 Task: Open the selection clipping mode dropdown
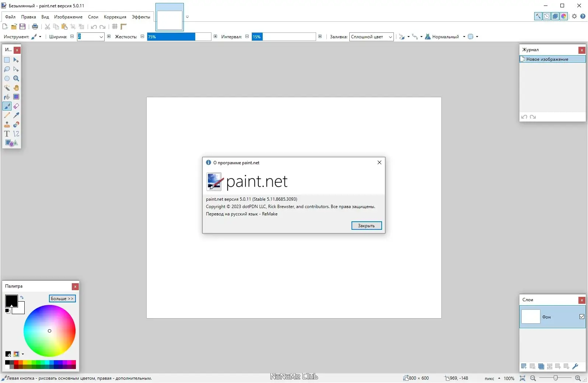473,37
